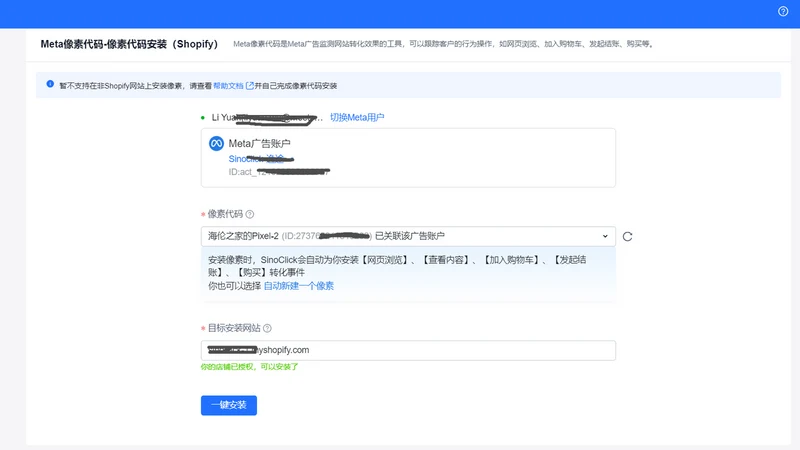Click the 目标安装网站 field label
The width and height of the screenshot is (800, 450).
(x=234, y=328)
